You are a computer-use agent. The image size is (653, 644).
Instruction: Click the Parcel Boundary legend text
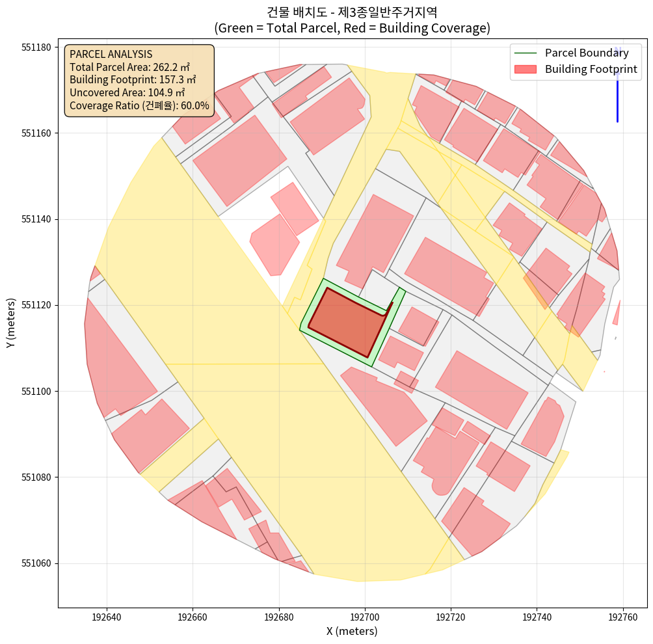[586, 53]
